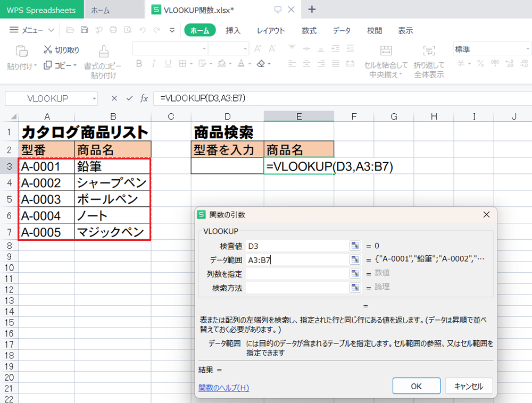Decrease font size with smaller A icon
This screenshot has height=403, width=532.
coord(272,49)
